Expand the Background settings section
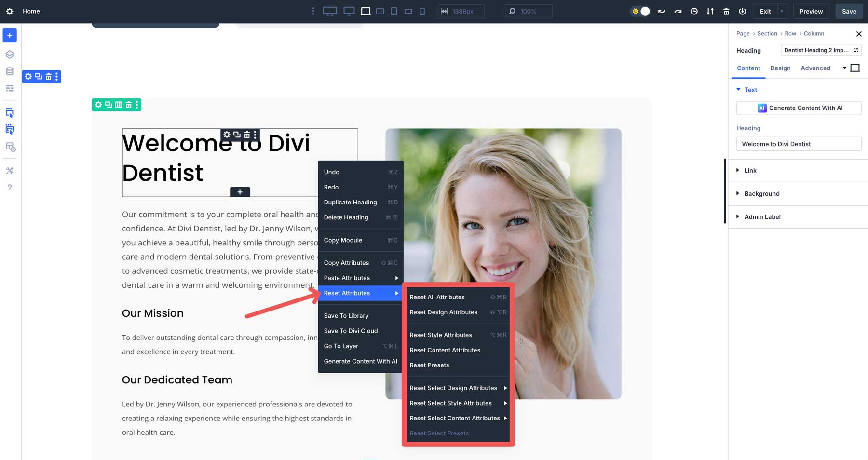868x460 pixels. pos(761,193)
